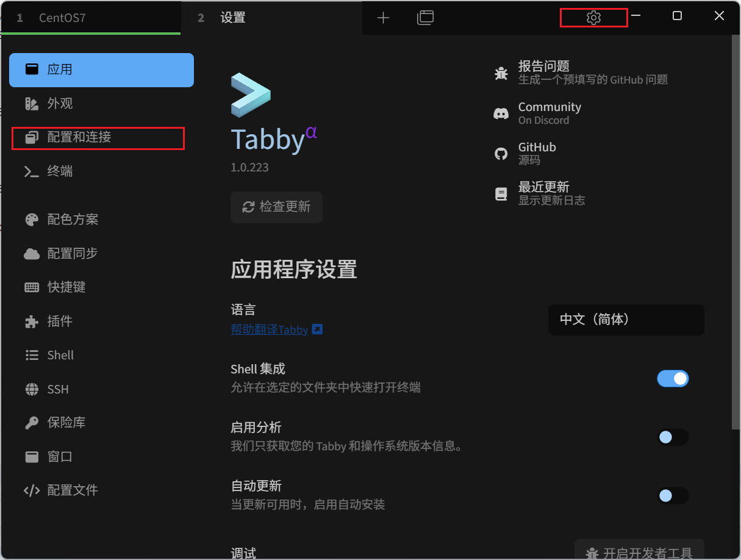Enable the 启用分析 analytics toggle
This screenshot has width=741, height=560.
pyautogui.click(x=673, y=437)
